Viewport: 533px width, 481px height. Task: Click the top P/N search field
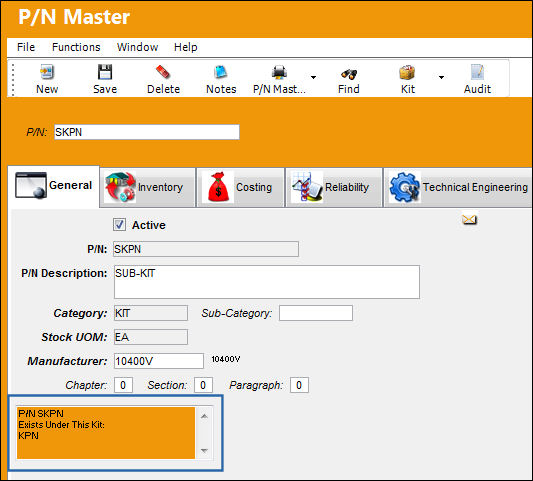point(147,132)
